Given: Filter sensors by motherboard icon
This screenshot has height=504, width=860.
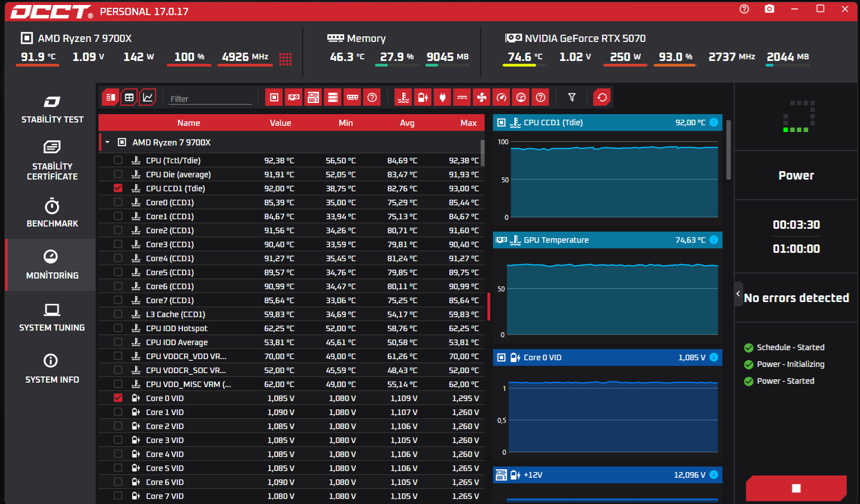Looking at the screenshot, I should click(x=313, y=97).
